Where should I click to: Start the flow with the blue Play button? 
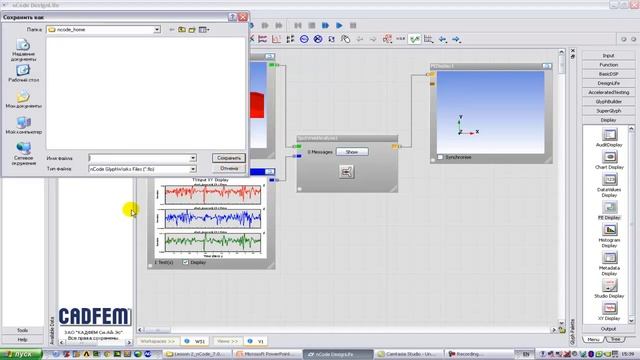tap(339, 25)
